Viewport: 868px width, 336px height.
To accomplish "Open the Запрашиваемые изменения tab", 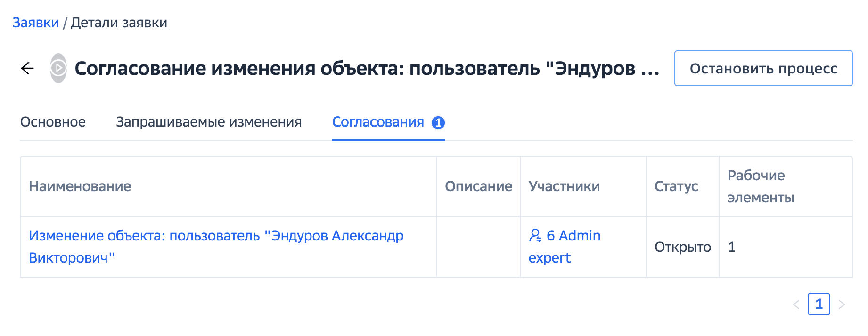I will click(x=209, y=122).
